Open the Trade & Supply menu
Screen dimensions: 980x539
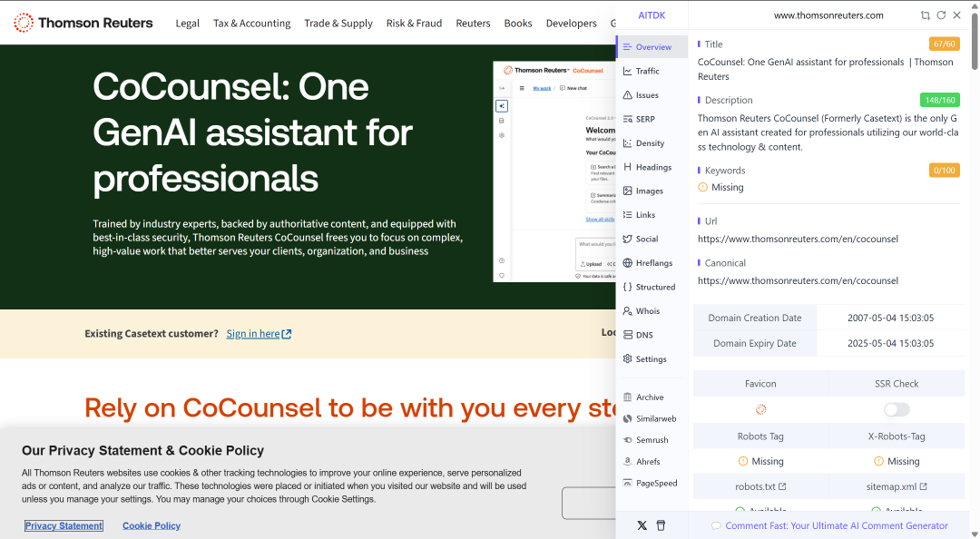click(338, 23)
